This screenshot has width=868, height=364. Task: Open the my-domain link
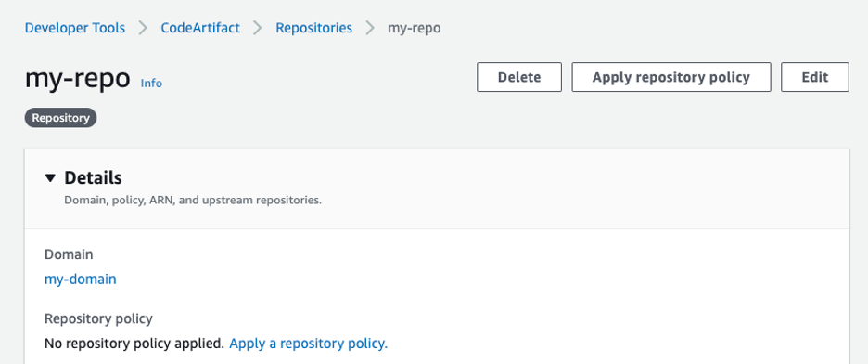(81, 279)
